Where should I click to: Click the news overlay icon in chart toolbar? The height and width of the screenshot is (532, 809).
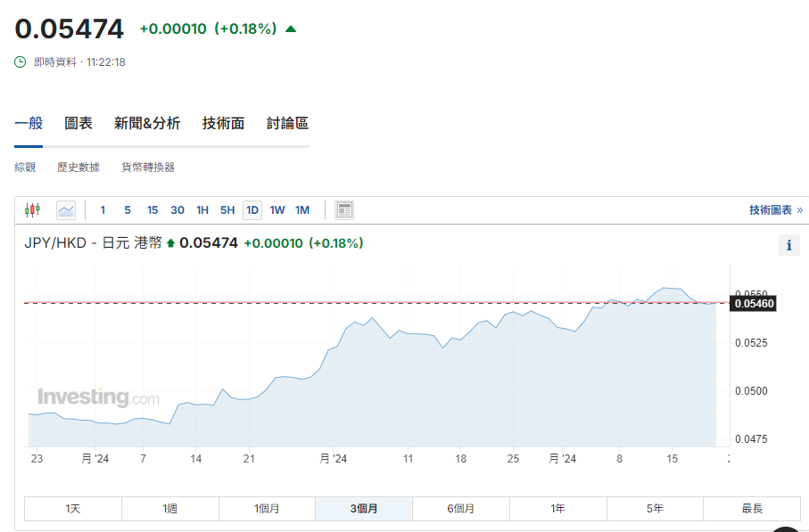[x=344, y=210]
